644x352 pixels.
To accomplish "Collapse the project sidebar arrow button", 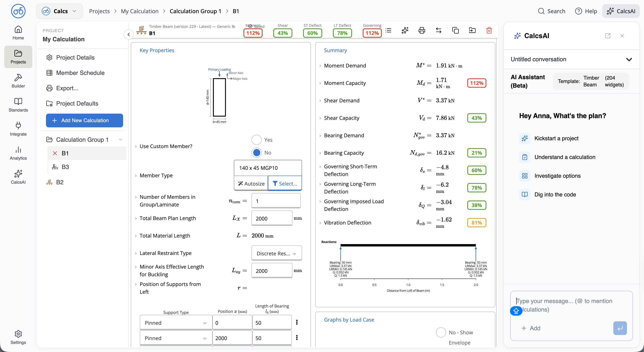I will tap(128, 34).
